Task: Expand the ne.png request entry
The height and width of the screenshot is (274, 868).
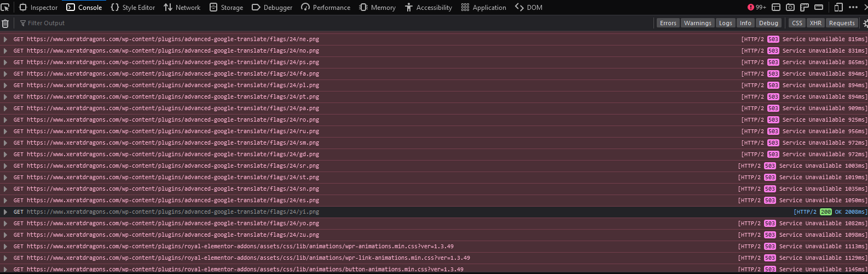Action: coord(5,39)
